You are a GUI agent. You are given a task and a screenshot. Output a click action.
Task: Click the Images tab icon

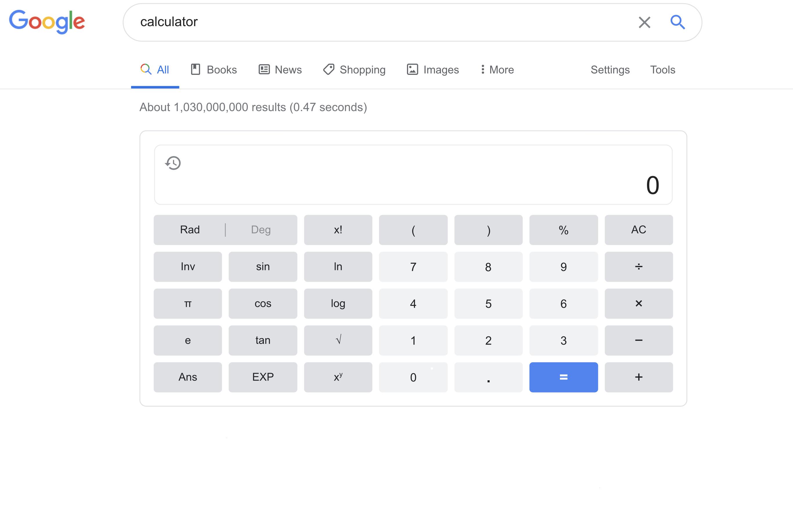(412, 69)
